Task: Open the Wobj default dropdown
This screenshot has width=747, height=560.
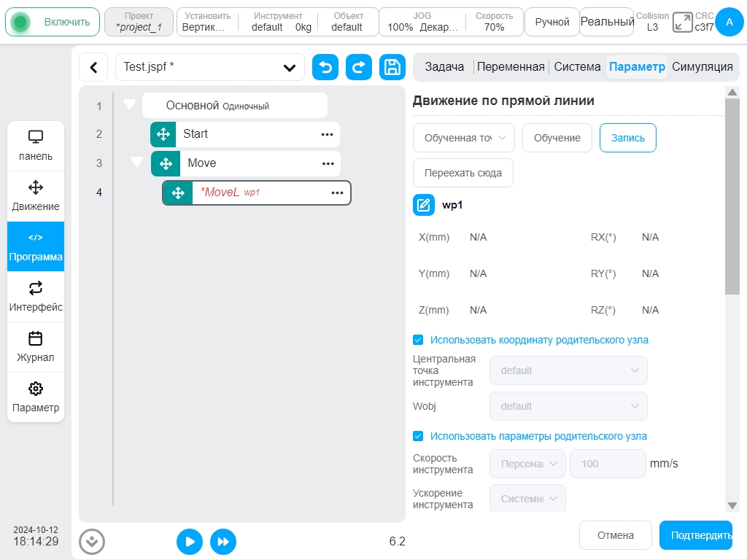Action: [568, 406]
